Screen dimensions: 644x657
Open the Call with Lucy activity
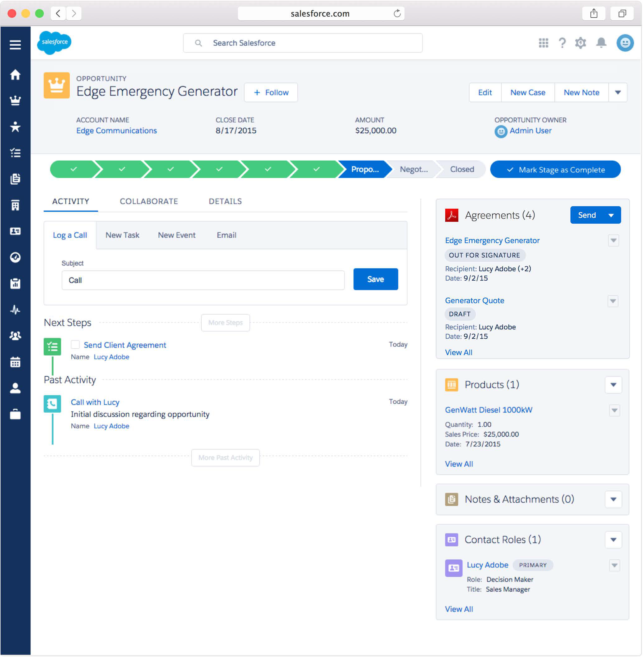[95, 403]
